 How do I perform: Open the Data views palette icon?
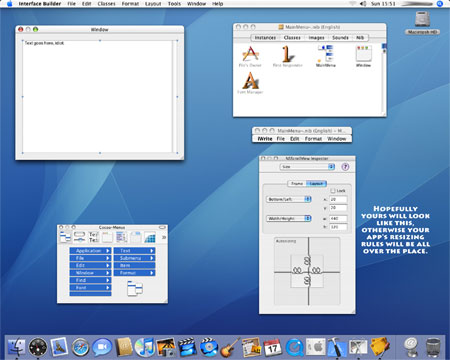click(121, 237)
